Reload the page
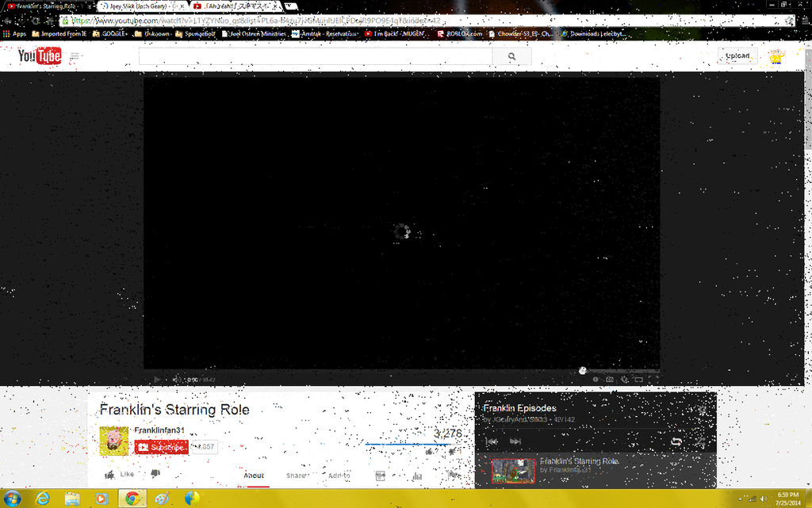This screenshot has height=508, width=812. click(36, 21)
